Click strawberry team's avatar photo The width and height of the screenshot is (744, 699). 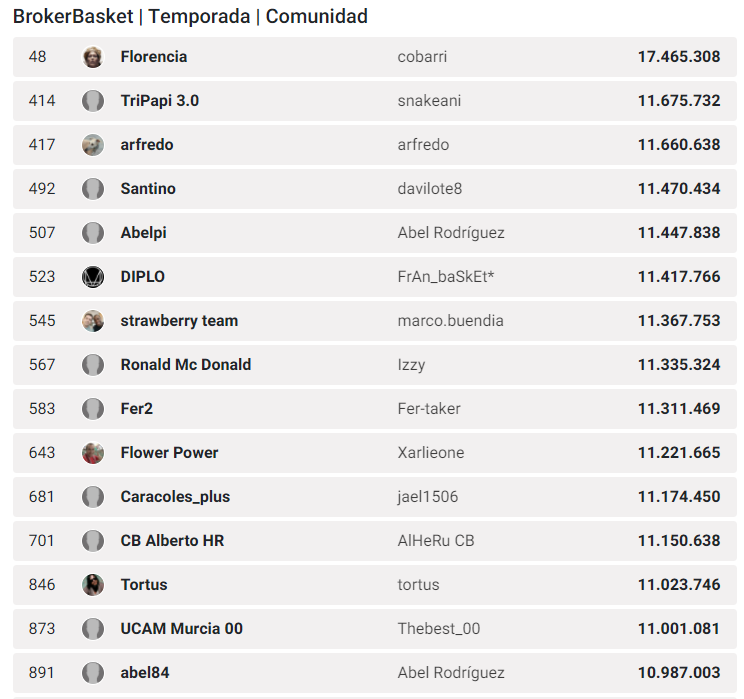click(x=93, y=321)
